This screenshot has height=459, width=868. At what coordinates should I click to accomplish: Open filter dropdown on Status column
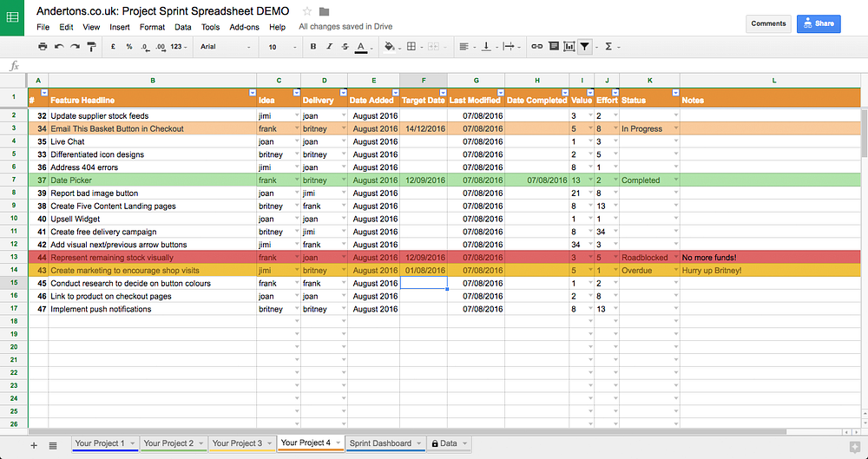[x=675, y=93]
